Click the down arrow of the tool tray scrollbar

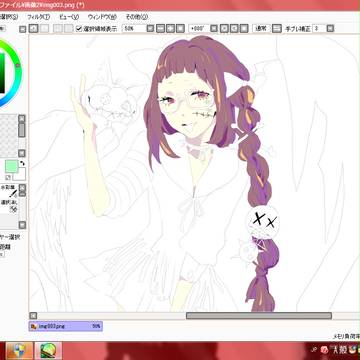point(22,225)
